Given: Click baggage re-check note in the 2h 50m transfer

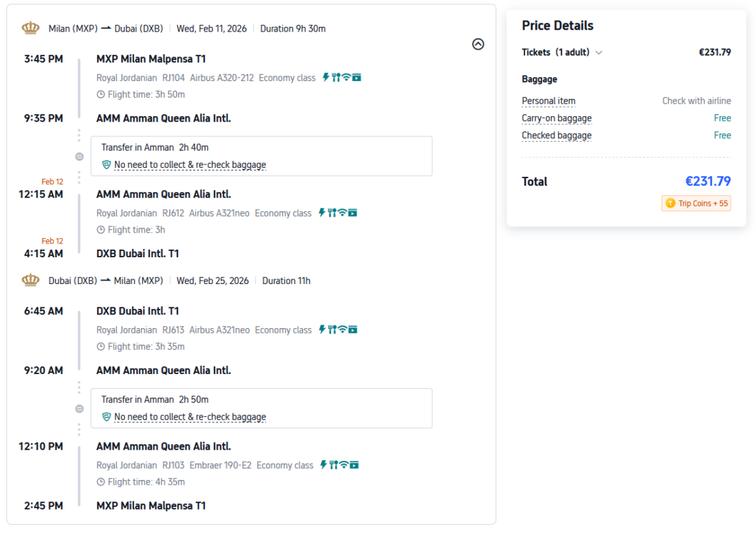Looking at the screenshot, I should click(x=190, y=417).
